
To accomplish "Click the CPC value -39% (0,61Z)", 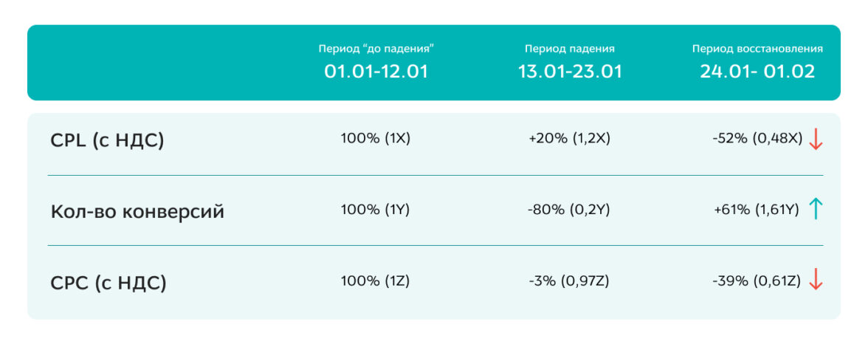I will tap(757, 281).
